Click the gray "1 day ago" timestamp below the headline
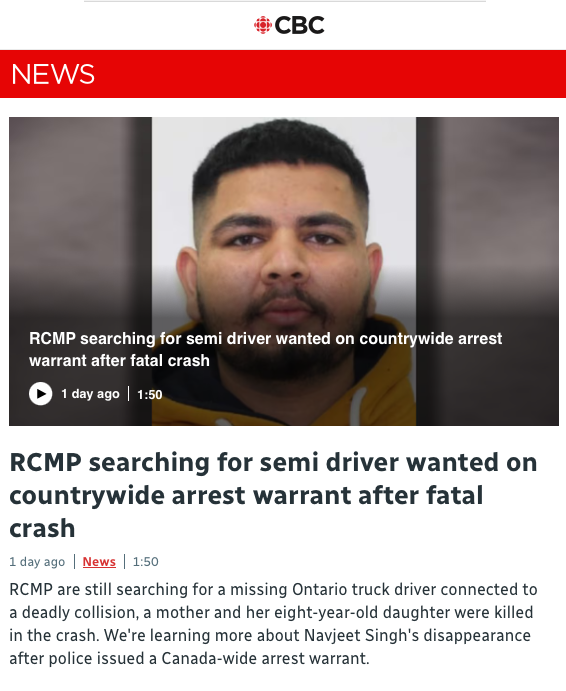566x691 pixels. pos(37,562)
